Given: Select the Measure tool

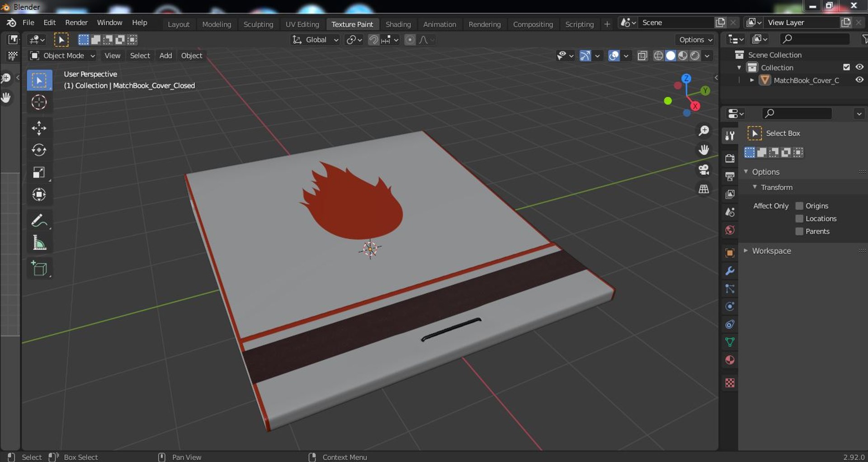Looking at the screenshot, I should click(x=39, y=243).
